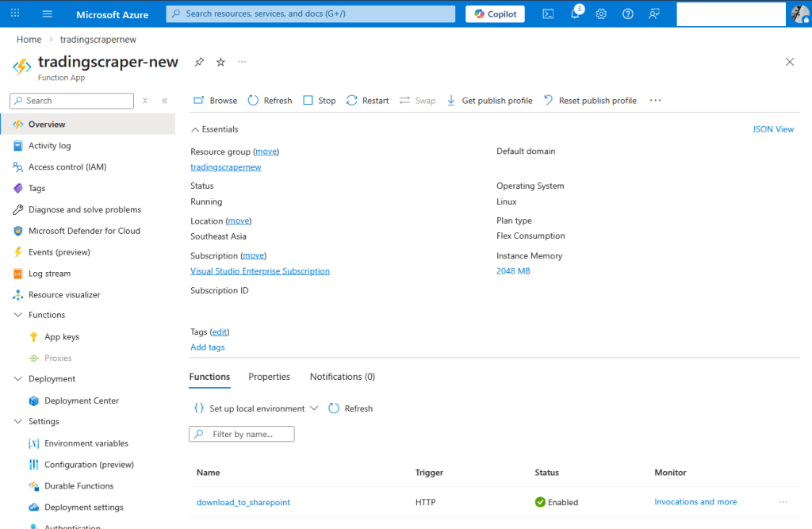Select the Functions tab

tap(209, 377)
